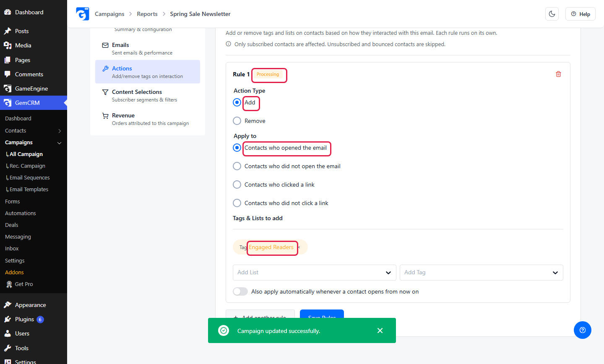
Task: Open the Content Selections section
Action: tap(148, 95)
